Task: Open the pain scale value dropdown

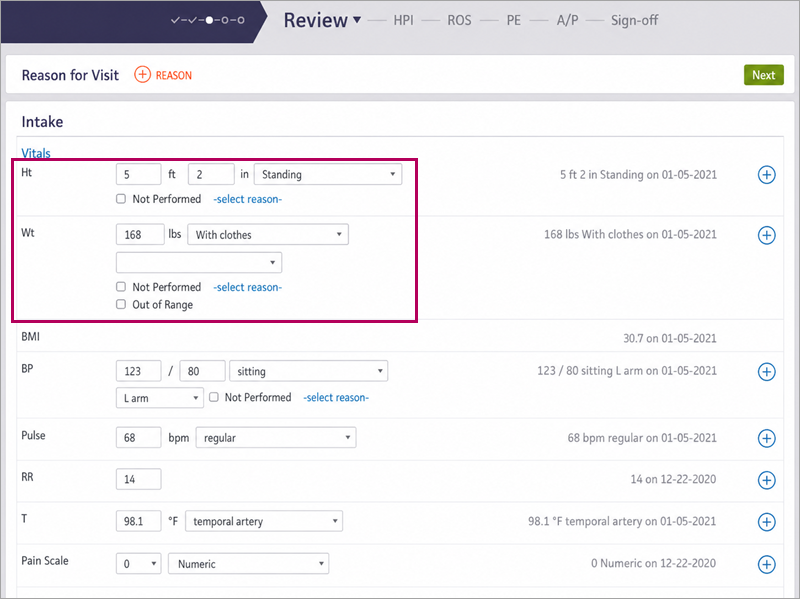Action: coord(139,564)
